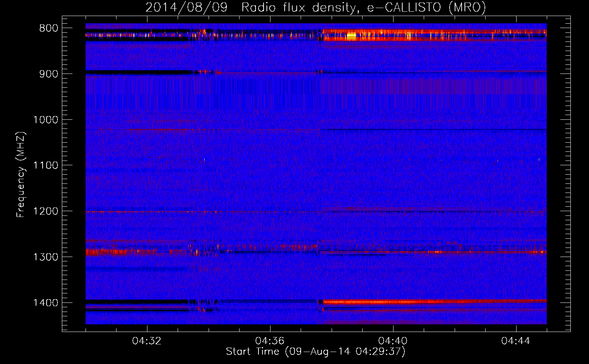589x364 pixels.
Task: Click the 04:40 time tick label
Action: pos(393,341)
